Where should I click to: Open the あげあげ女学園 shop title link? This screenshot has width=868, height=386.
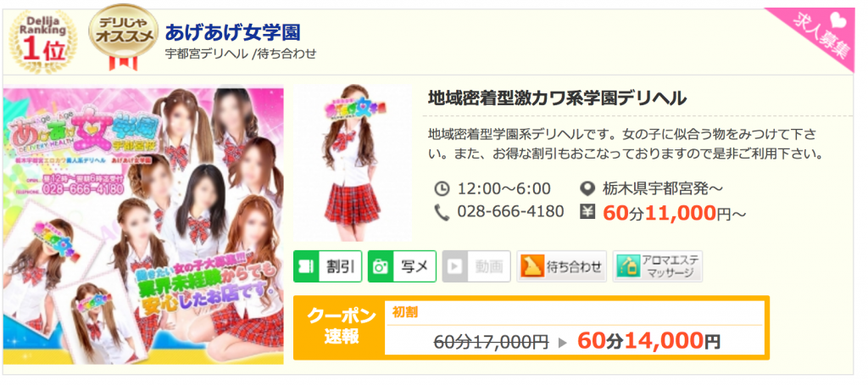[x=232, y=33]
